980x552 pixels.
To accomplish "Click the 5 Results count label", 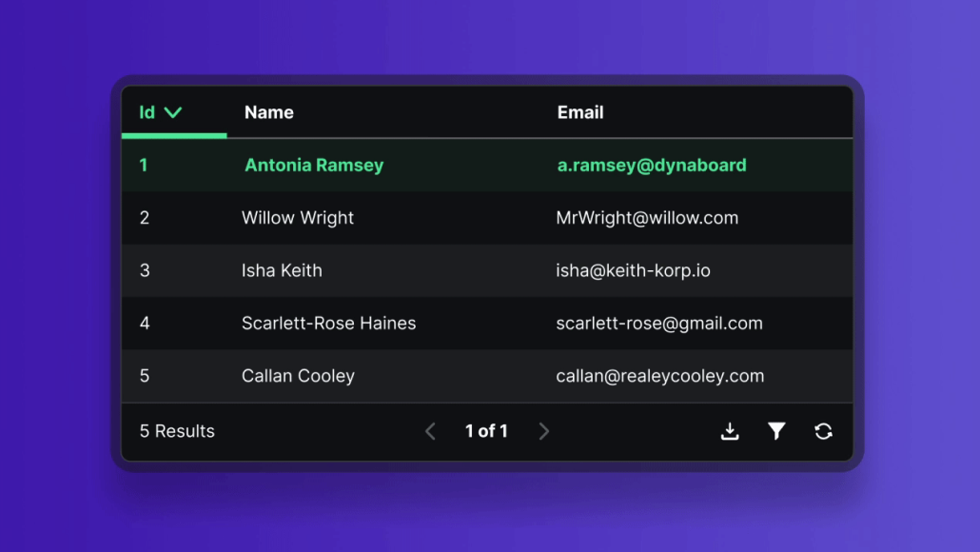I will click(177, 431).
